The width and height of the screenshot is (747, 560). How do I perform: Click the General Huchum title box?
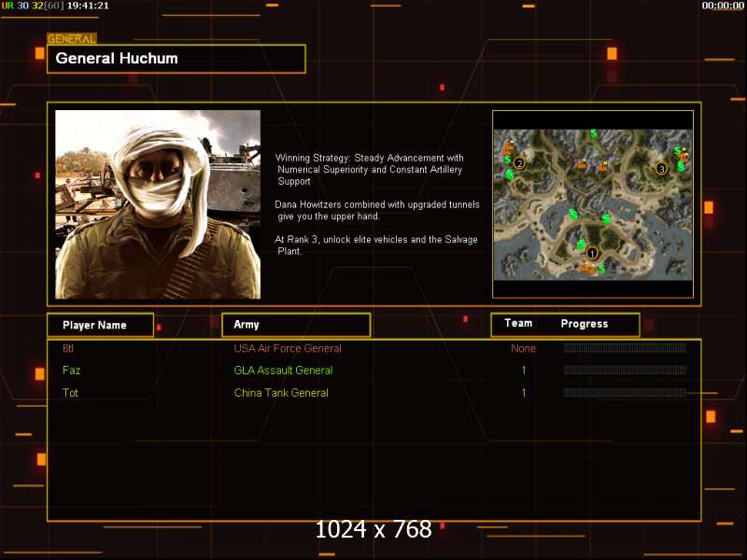(176, 59)
